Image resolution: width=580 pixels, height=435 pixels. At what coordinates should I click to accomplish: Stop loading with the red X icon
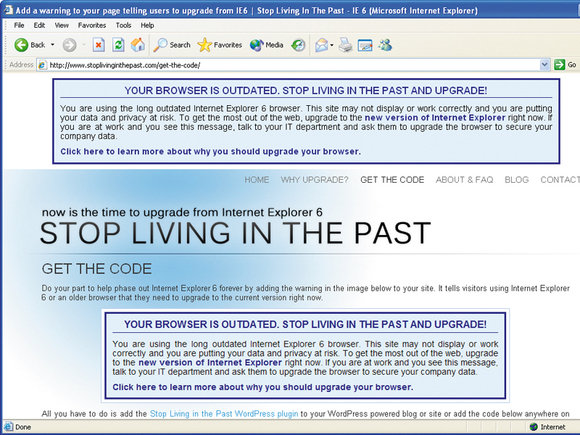click(x=98, y=45)
